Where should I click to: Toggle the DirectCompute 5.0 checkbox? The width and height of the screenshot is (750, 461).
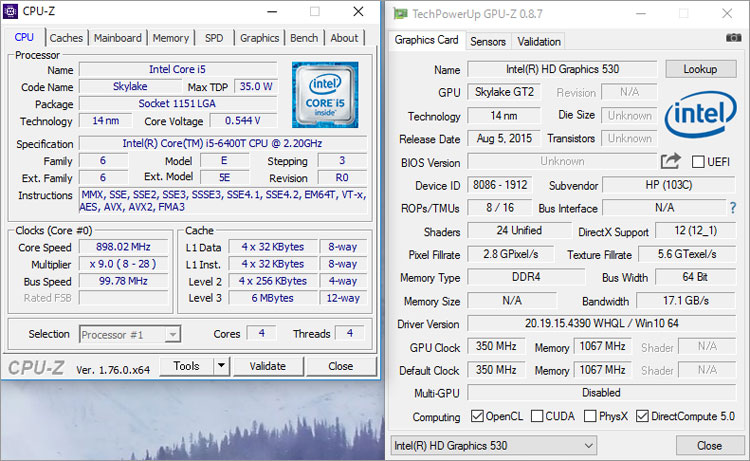642,416
